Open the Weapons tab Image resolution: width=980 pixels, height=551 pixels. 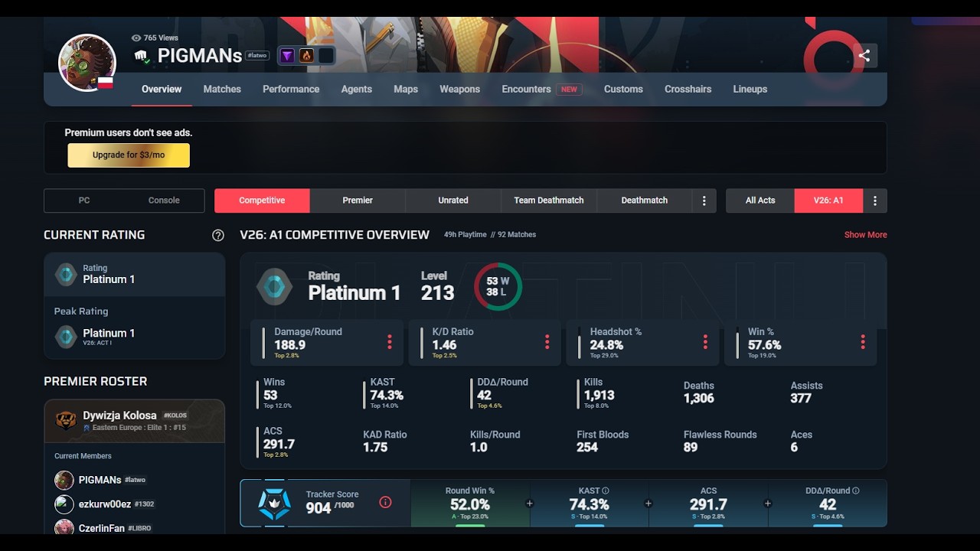tap(459, 89)
